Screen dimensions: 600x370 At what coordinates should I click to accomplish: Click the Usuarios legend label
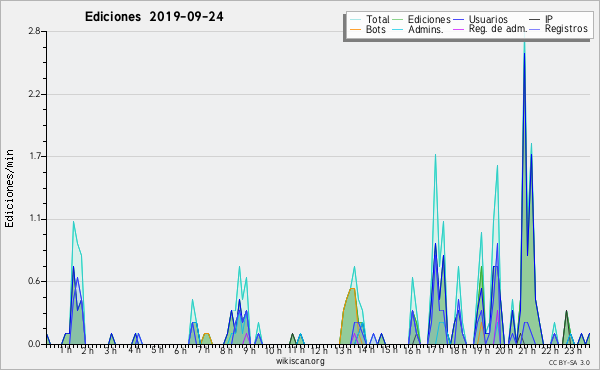488,20
